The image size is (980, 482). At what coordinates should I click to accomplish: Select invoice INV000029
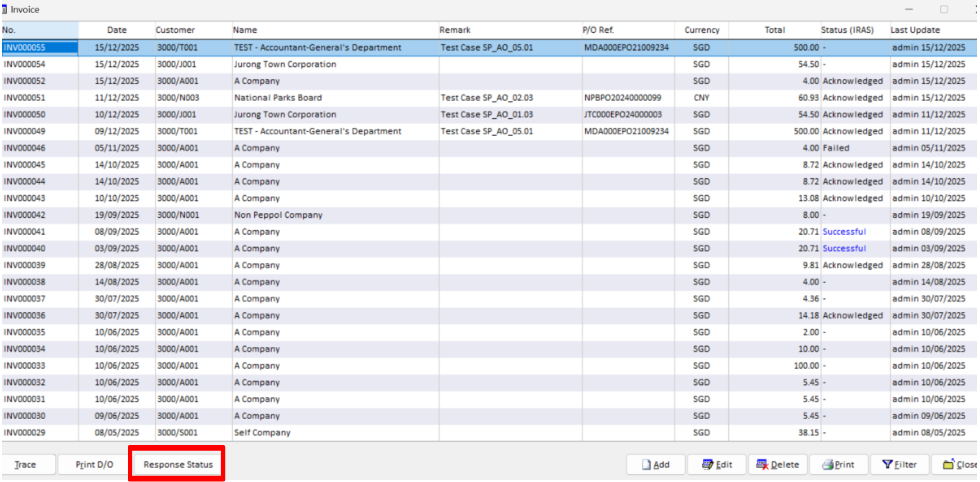(489, 433)
